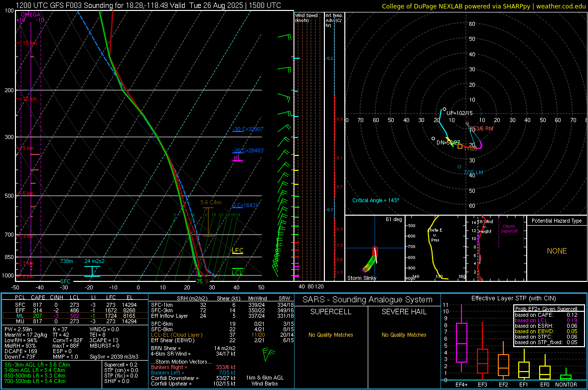Click the 24 m2s2 label

point(94,261)
